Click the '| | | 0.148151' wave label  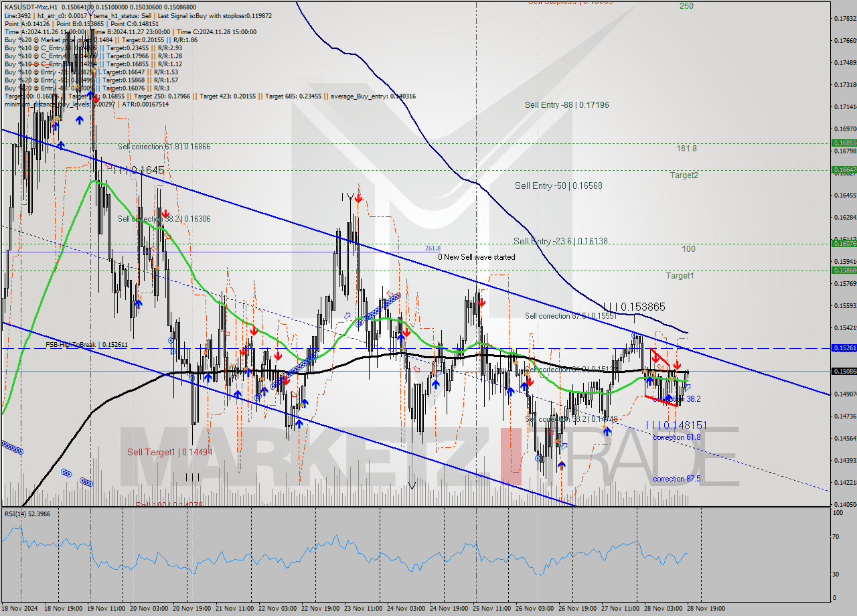tap(676, 425)
